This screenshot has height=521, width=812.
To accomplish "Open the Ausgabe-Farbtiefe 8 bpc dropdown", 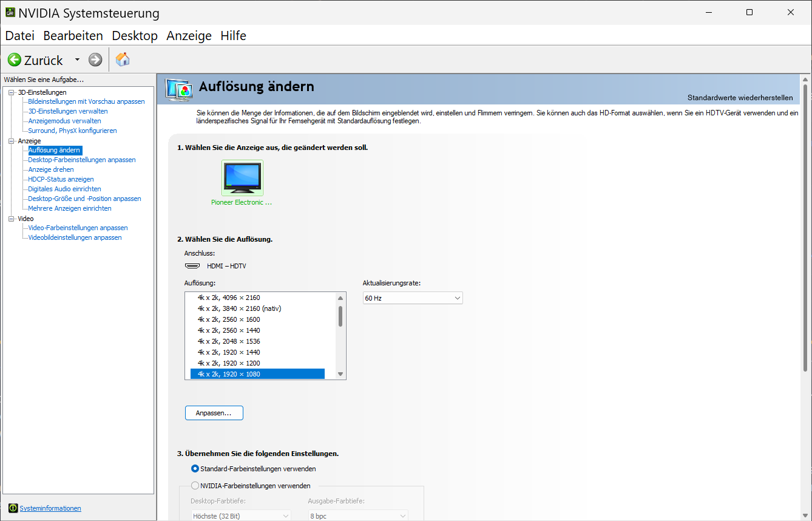I will pos(358,516).
